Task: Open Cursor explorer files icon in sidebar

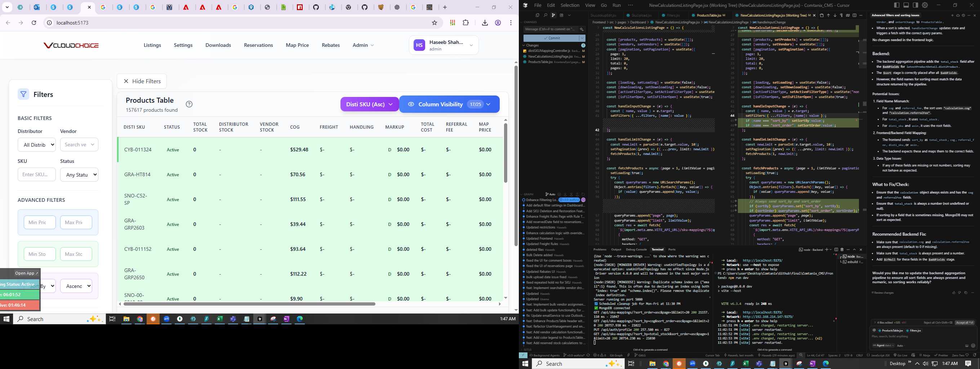Action: coord(538,15)
